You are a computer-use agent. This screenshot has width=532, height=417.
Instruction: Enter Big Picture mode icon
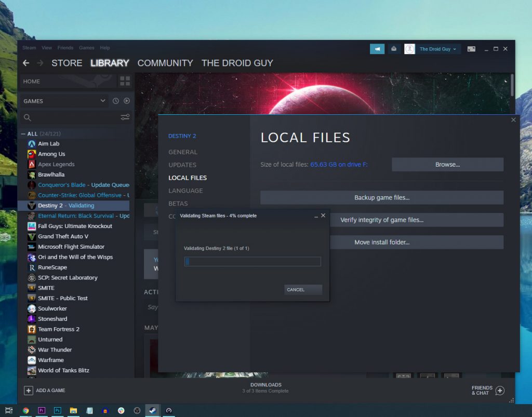tap(471, 49)
